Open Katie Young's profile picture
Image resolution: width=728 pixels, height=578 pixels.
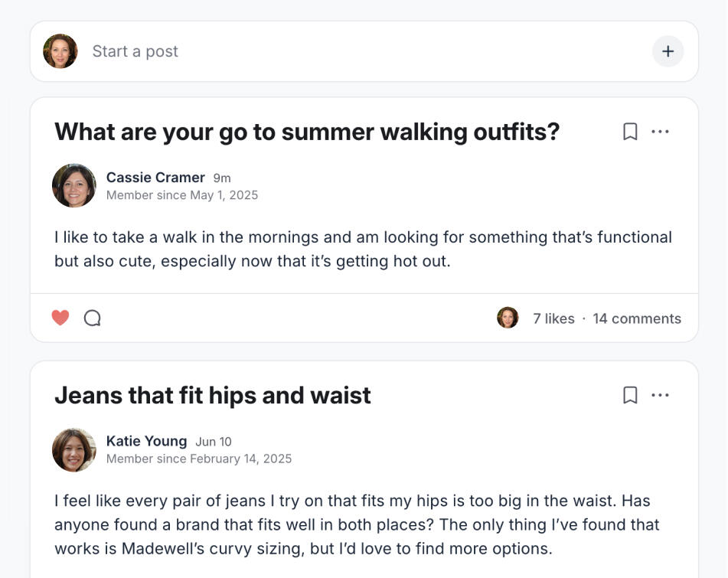tap(74, 449)
